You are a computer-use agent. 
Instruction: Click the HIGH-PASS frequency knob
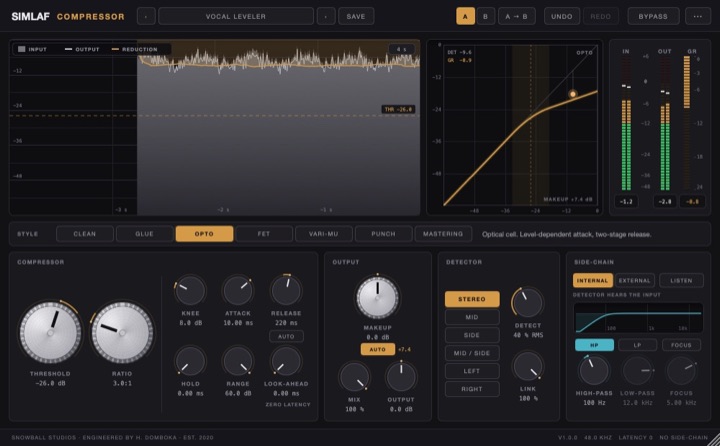point(594,370)
